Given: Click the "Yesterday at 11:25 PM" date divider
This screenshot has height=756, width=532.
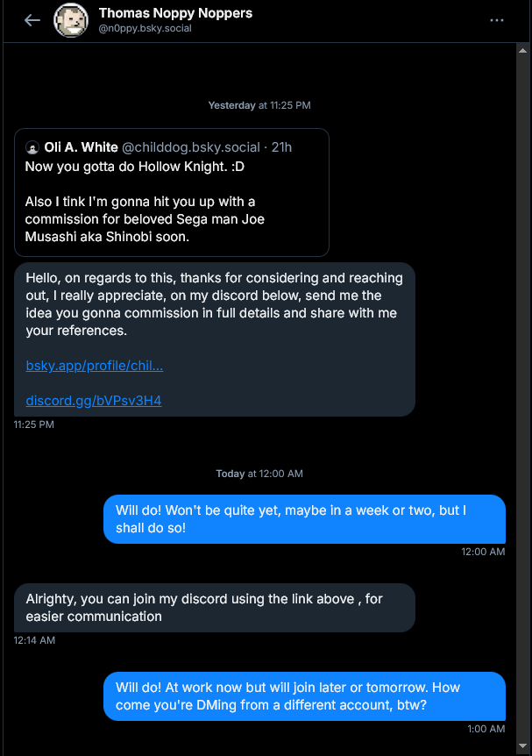Looking at the screenshot, I should point(259,105).
